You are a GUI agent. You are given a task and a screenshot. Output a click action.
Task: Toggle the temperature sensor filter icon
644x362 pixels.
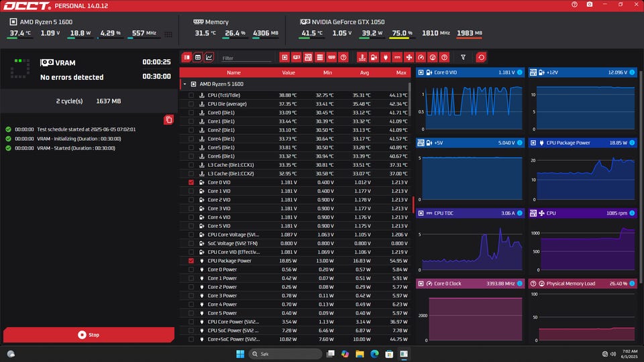click(362, 58)
